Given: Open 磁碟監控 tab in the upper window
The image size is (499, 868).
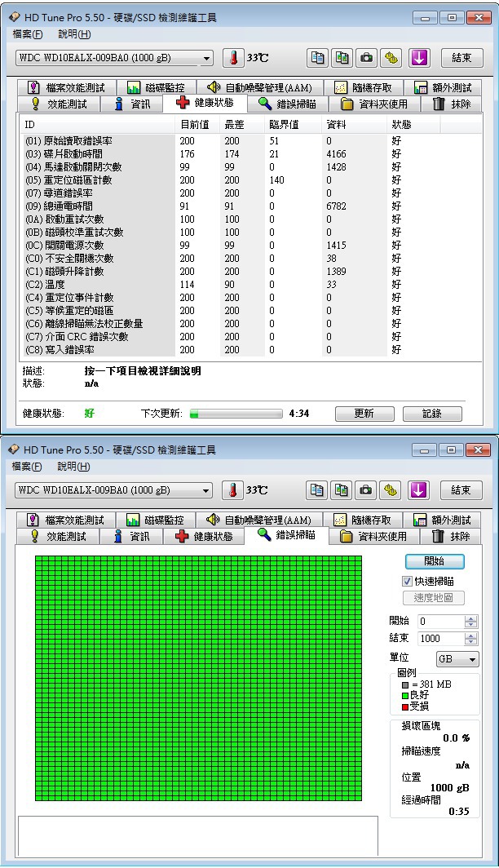Looking at the screenshot, I should point(157,87).
